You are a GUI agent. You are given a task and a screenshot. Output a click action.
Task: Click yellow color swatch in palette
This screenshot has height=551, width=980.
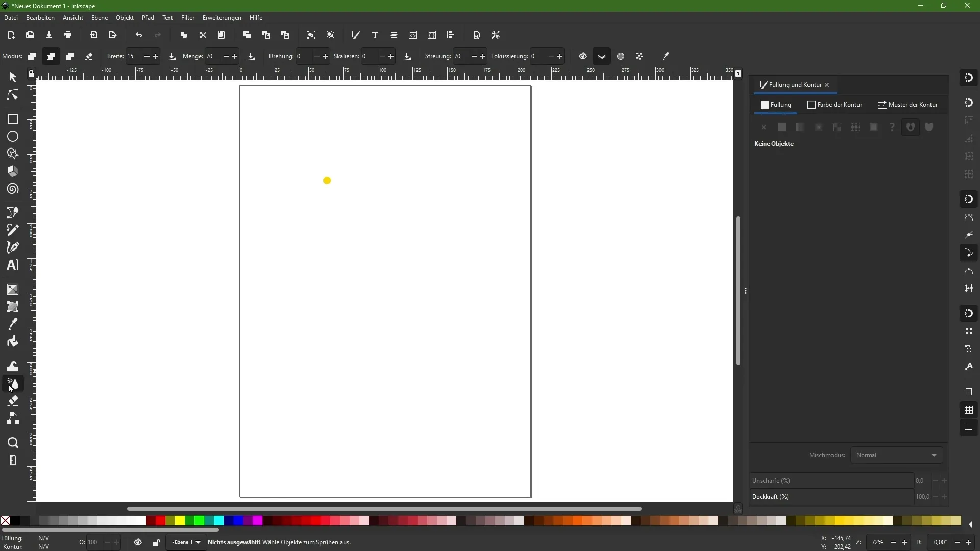pyautogui.click(x=180, y=520)
